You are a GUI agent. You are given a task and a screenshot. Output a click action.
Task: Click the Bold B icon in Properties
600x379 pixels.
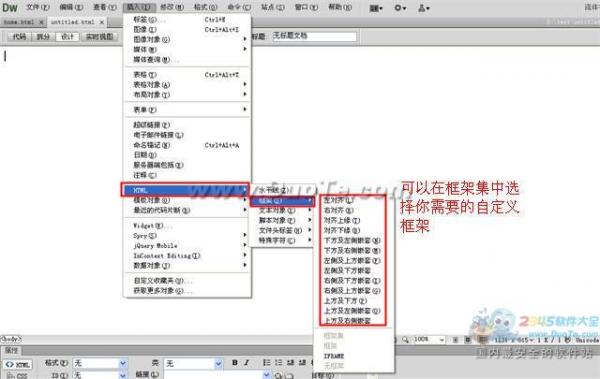[235, 363]
